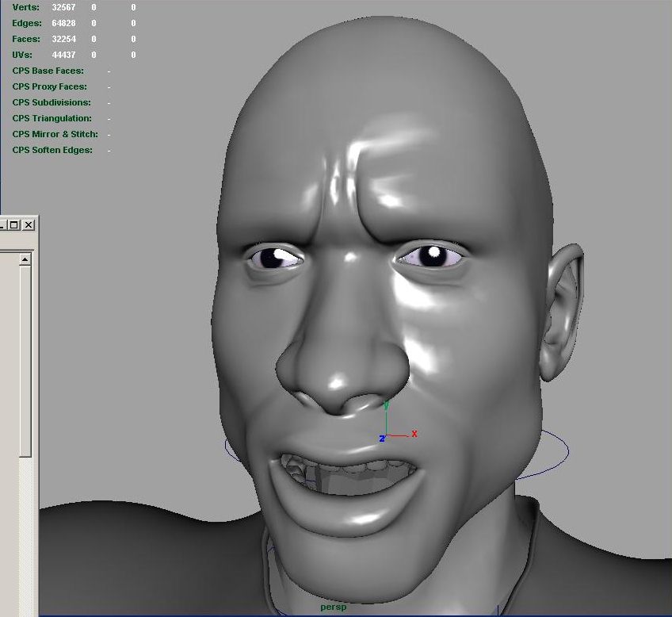
Task: Click the blue Z axis label
Action: click(x=381, y=439)
